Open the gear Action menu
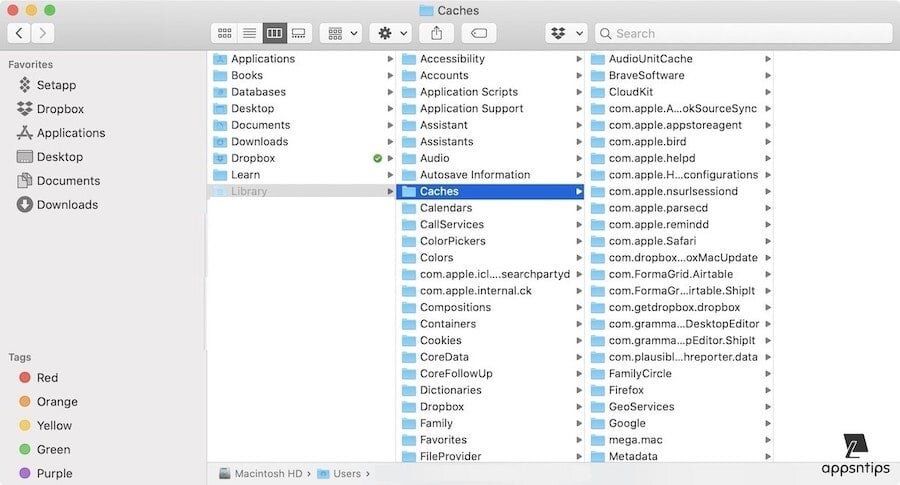This screenshot has width=900, height=485. (389, 33)
